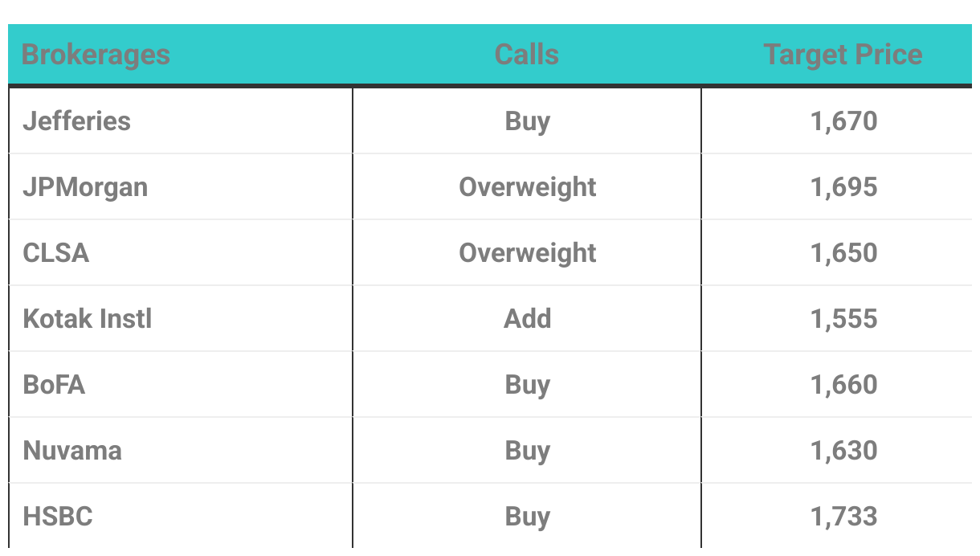Screen dimensions: 980x556
Task: Click the Calls column header
Action: pos(527,55)
